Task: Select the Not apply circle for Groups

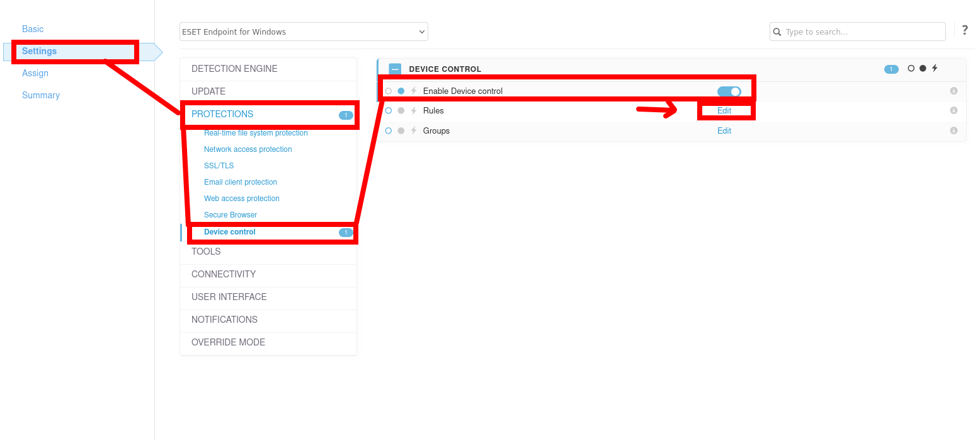Action: point(389,130)
